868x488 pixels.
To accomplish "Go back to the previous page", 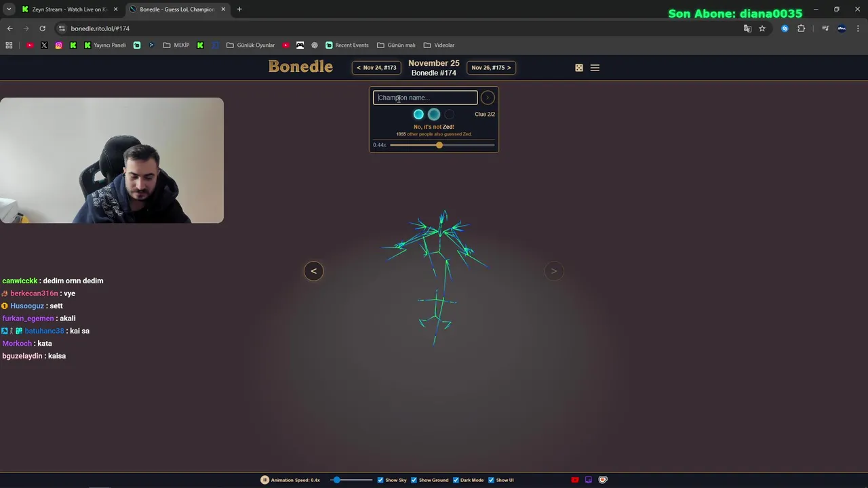I will [9, 28].
